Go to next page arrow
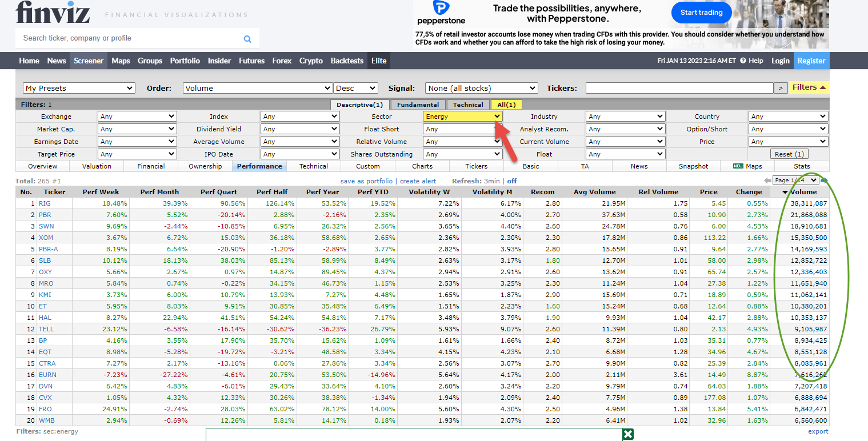Image resolution: width=868 pixels, height=441 pixels. 825,181
